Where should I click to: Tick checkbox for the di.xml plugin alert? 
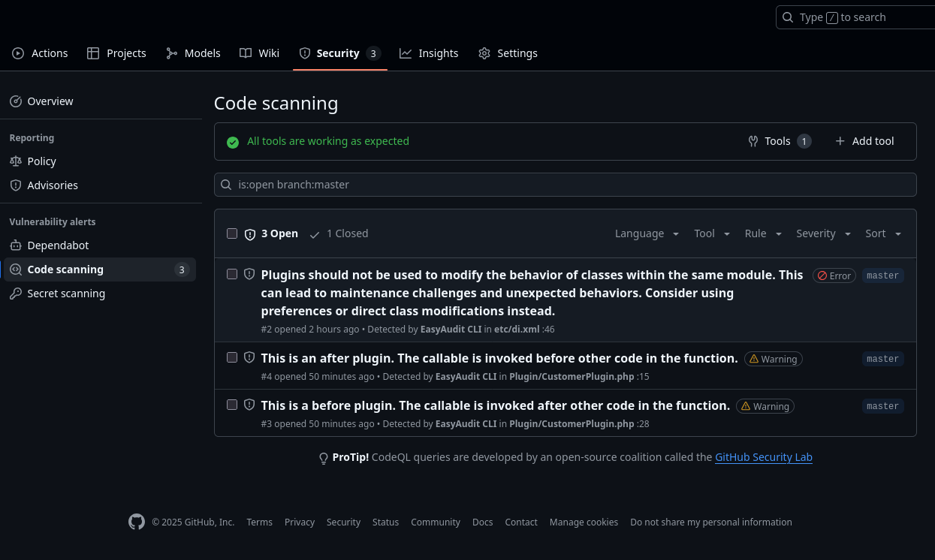coord(232,274)
